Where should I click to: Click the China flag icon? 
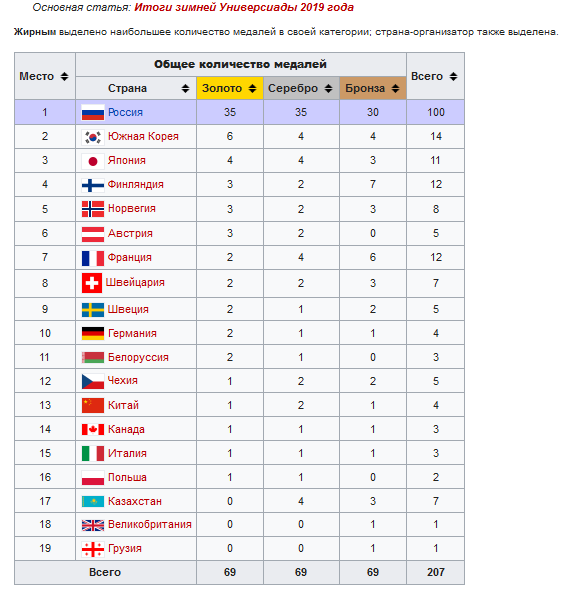pyautogui.click(x=93, y=406)
